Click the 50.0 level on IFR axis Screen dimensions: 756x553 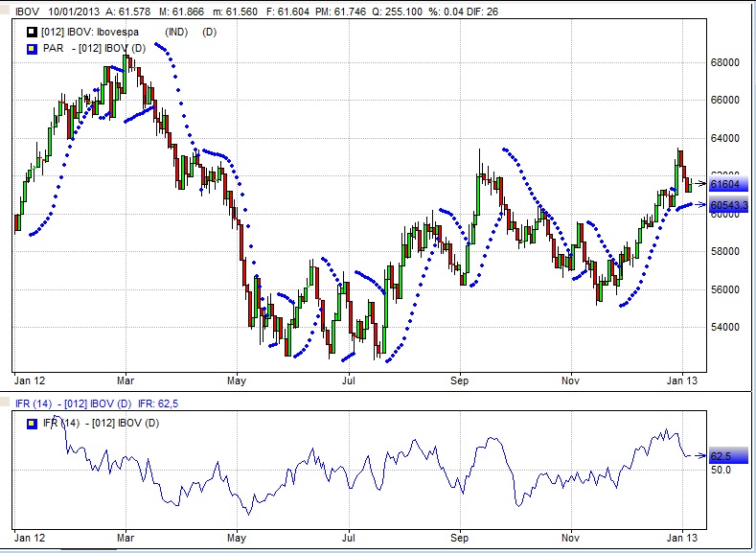coord(721,471)
